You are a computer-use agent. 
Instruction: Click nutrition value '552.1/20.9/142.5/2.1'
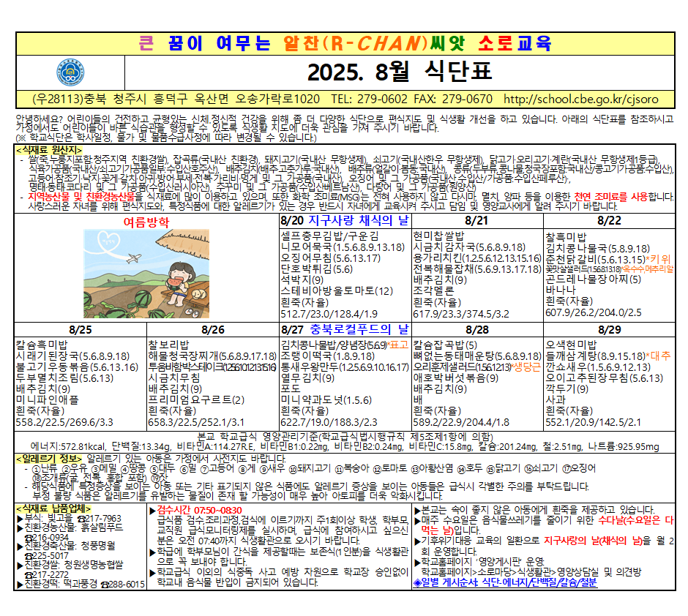click(x=594, y=422)
